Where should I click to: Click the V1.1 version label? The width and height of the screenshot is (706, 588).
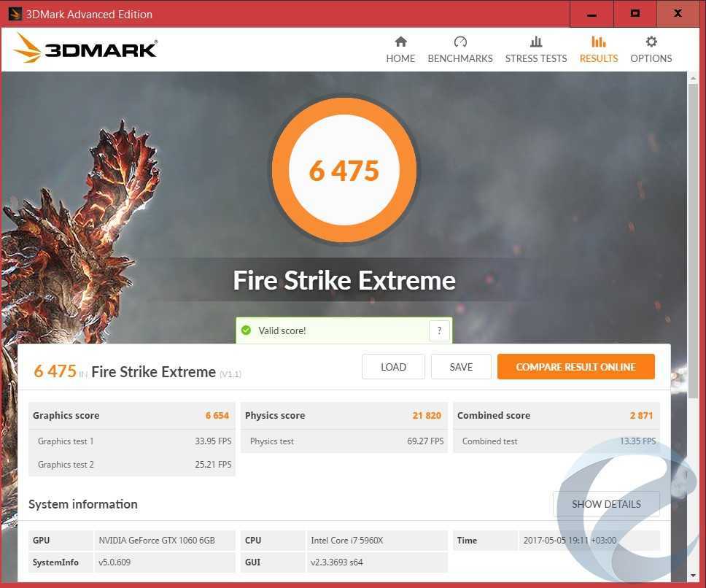(x=230, y=374)
